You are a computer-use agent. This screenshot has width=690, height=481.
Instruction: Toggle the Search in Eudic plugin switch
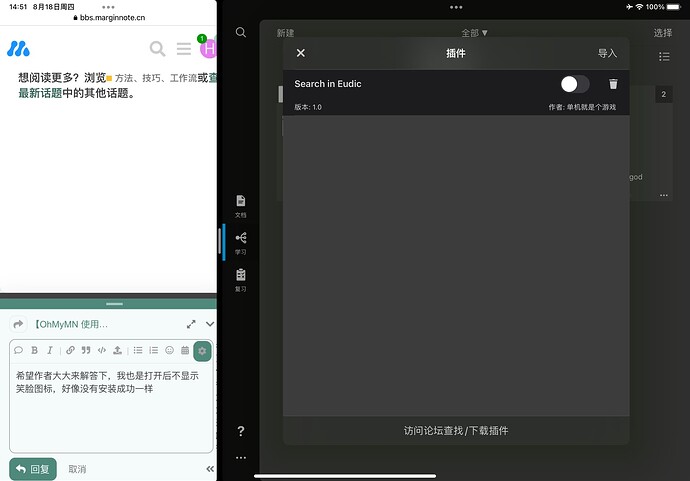[x=575, y=84]
